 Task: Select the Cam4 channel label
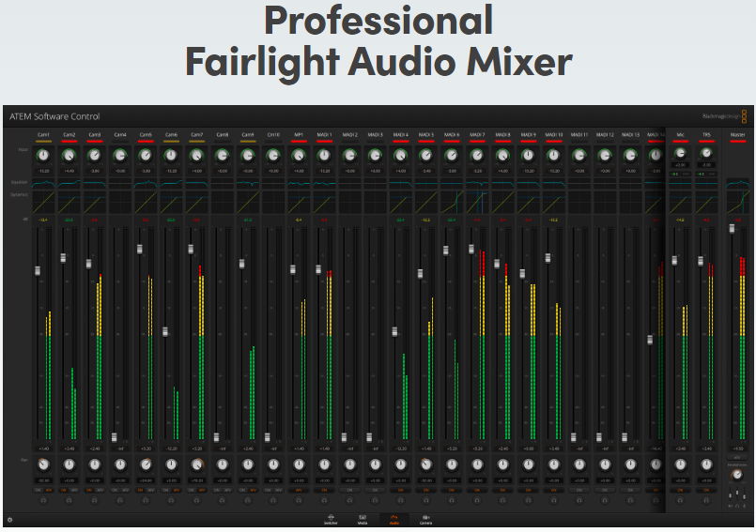point(120,135)
